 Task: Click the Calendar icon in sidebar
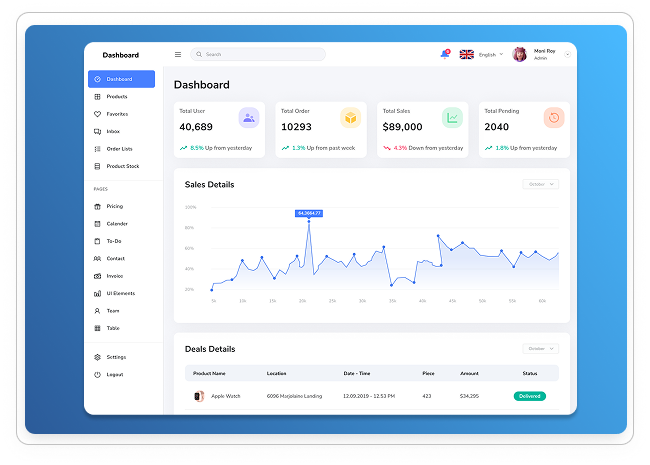(x=97, y=224)
